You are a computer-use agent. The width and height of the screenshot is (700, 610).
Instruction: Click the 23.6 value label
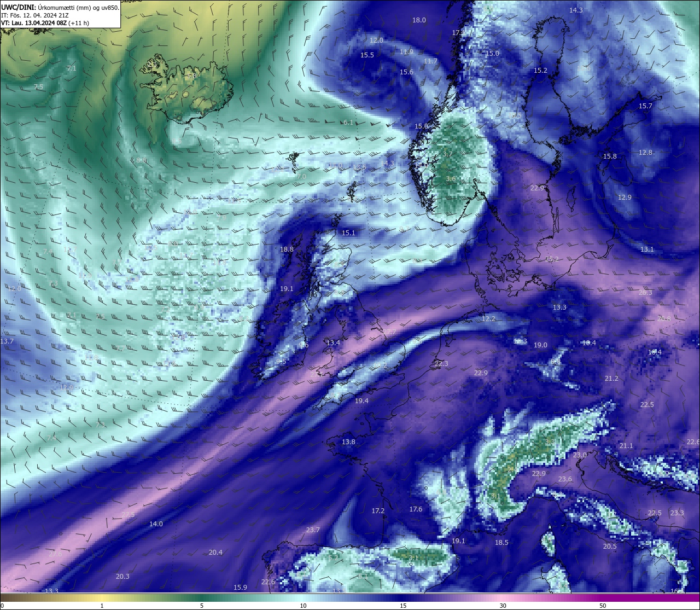pyautogui.click(x=565, y=479)
